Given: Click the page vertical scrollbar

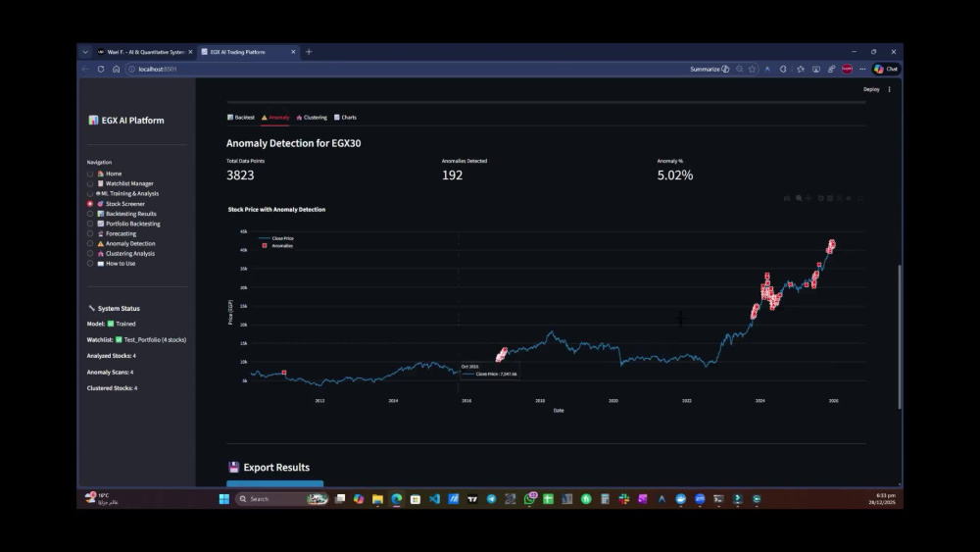Looking at the screenshot, I should click(900, 337).
